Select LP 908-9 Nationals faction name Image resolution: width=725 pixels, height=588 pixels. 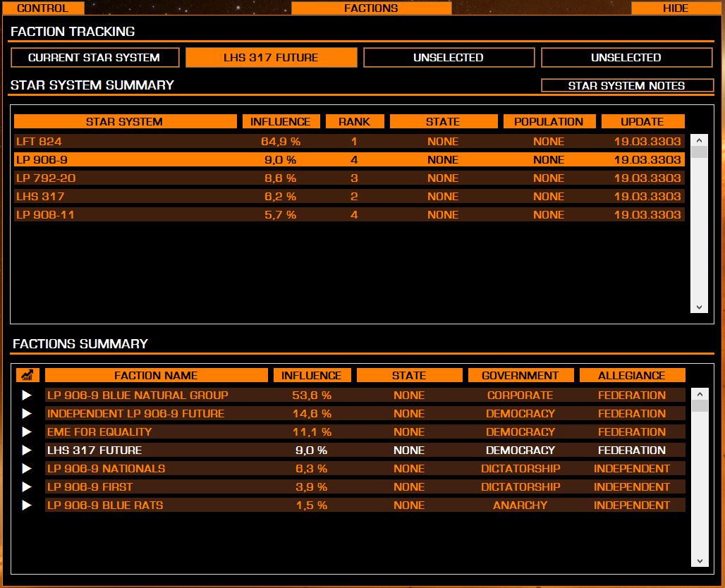click(x=106, y=468)
